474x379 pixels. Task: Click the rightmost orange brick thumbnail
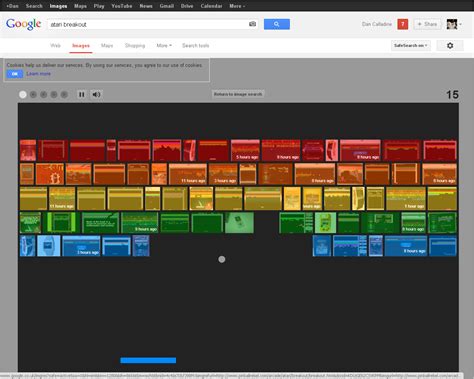(x=439, y=174)
